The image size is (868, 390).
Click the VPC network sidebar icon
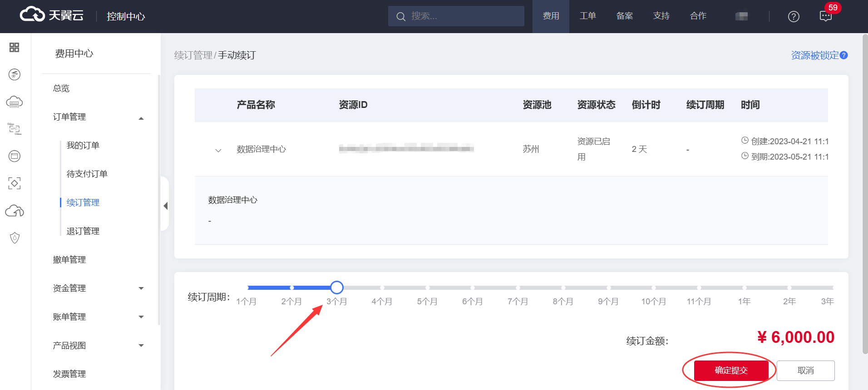pos(15,129)
